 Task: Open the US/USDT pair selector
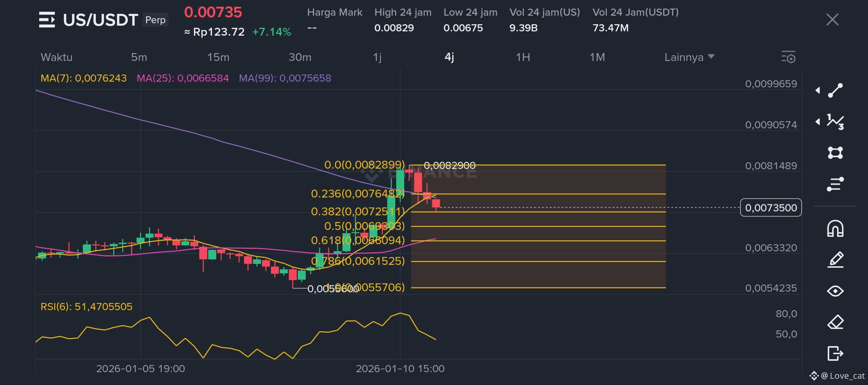(100, 20)
